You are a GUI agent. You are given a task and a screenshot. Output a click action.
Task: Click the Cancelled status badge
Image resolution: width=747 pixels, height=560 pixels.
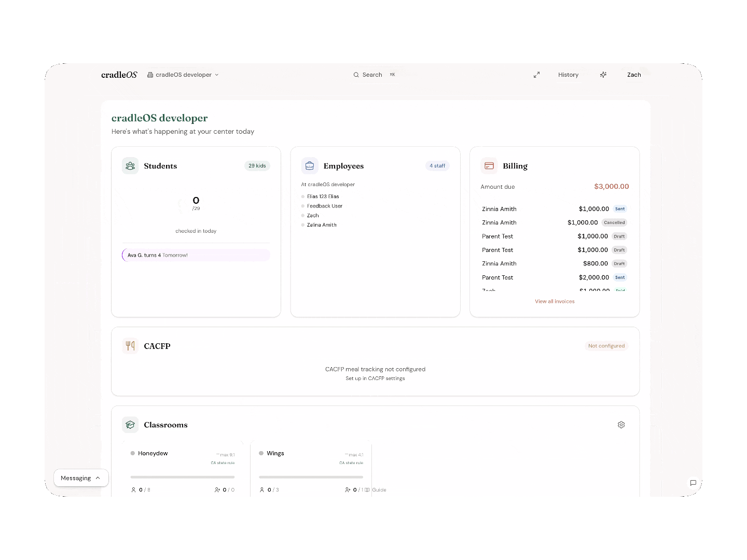[614, 223]
